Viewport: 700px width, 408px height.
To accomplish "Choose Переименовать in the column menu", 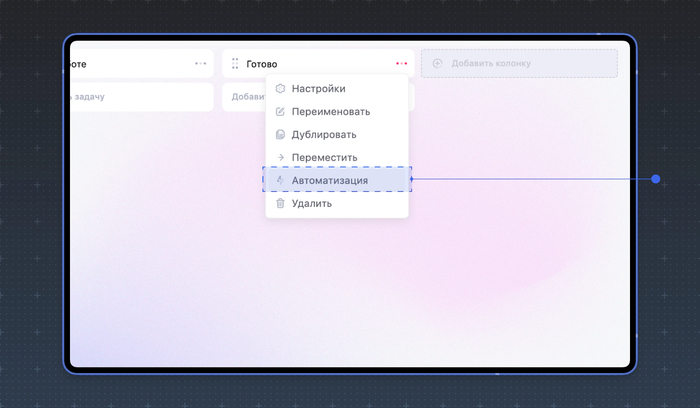I will [x=330, y=111].
